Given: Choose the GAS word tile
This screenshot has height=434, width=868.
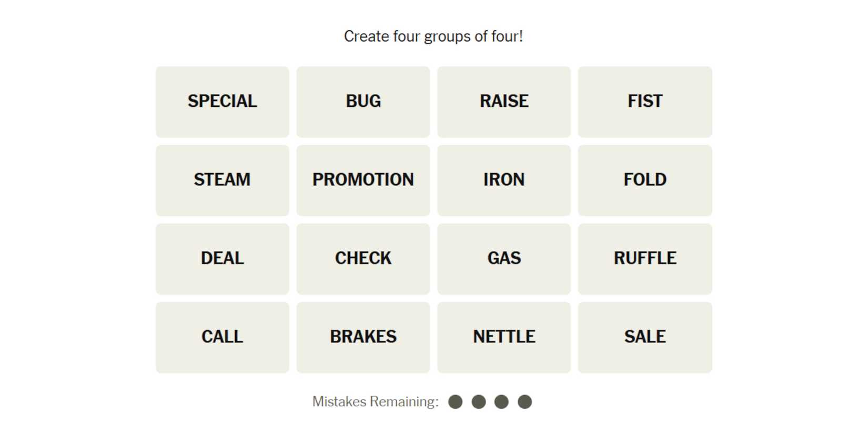Looking at the screenshot, I should [503, 258].
